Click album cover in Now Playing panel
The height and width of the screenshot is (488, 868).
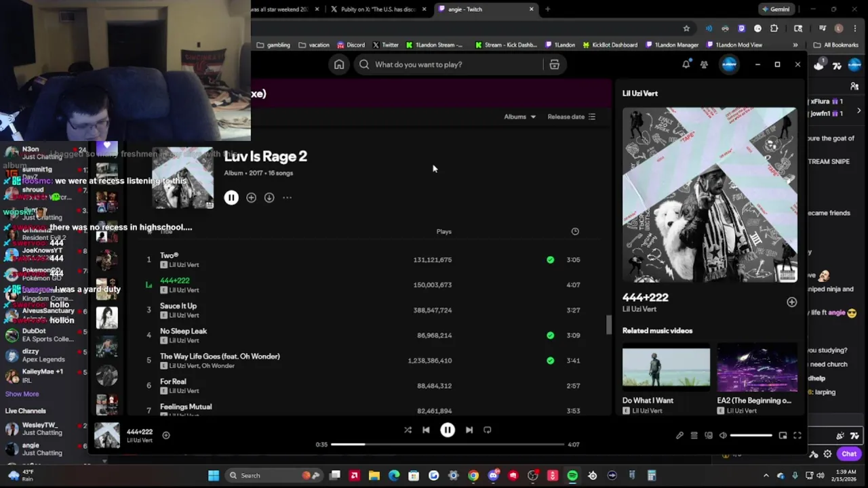pyautogui.click(x=709, y=195)
